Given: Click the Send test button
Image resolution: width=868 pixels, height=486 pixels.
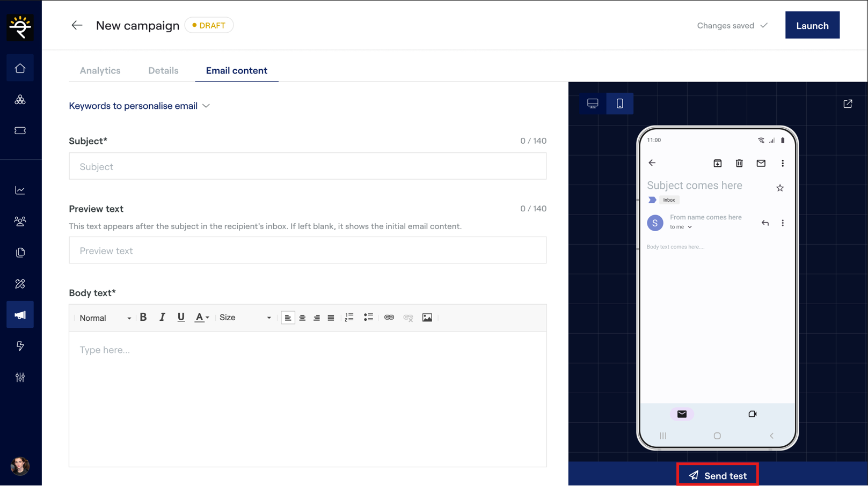Looking at the screenshot, I should click(x=717, y=475).
